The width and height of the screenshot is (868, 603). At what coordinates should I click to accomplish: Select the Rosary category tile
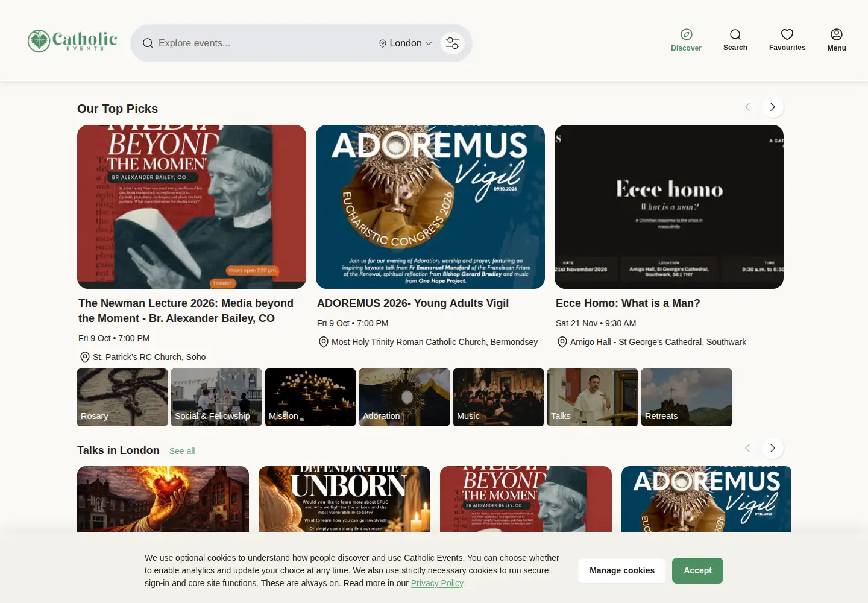[x=122, y=397]
